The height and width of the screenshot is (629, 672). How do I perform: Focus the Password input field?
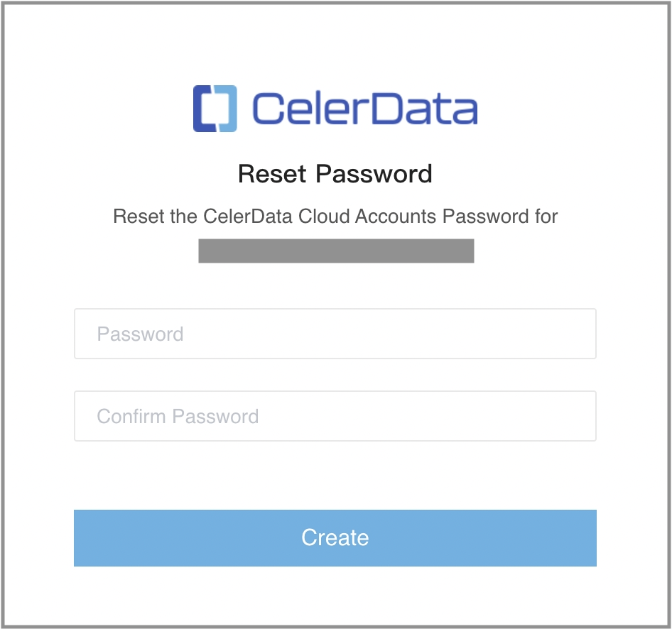[335, 334]
